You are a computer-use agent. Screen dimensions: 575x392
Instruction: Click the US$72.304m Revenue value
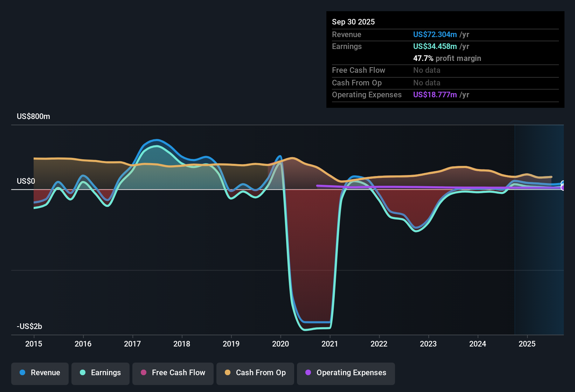point(435,34)
